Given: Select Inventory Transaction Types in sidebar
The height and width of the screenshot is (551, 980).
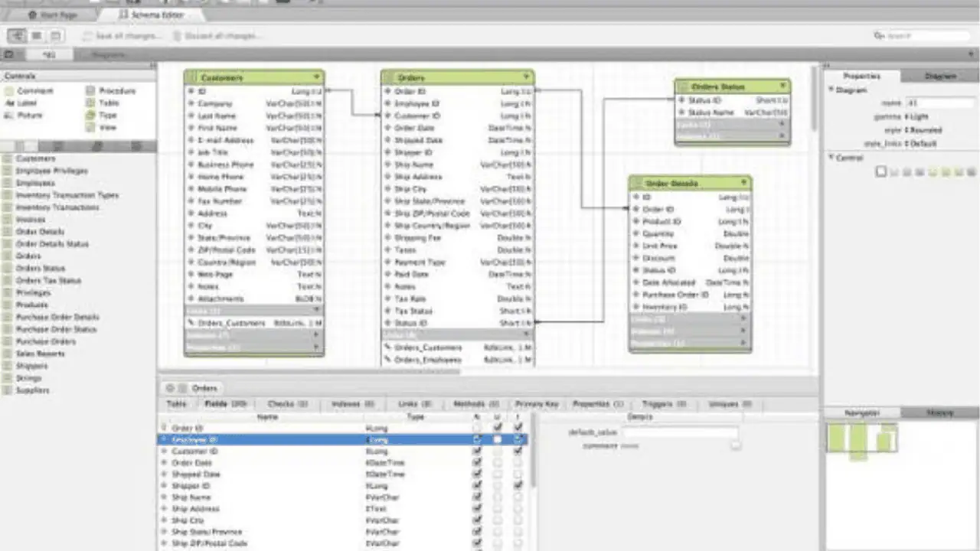Looking at the screenshot, I should [67, 195].
